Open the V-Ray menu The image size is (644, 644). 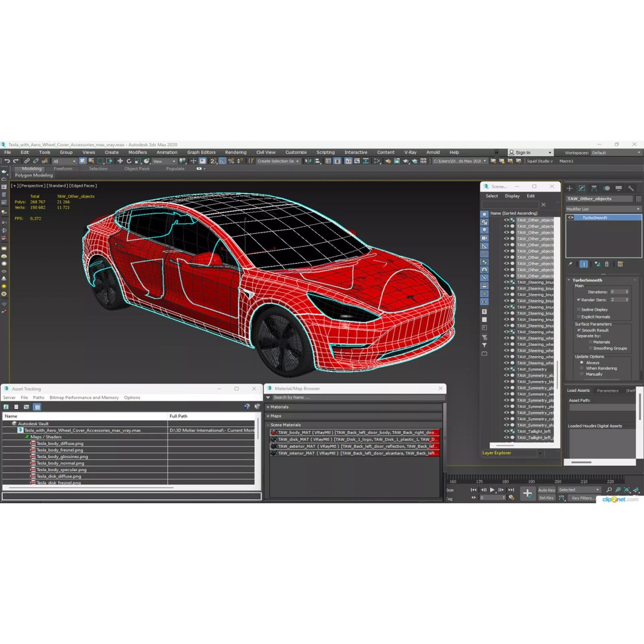click(x=410, y=153)
